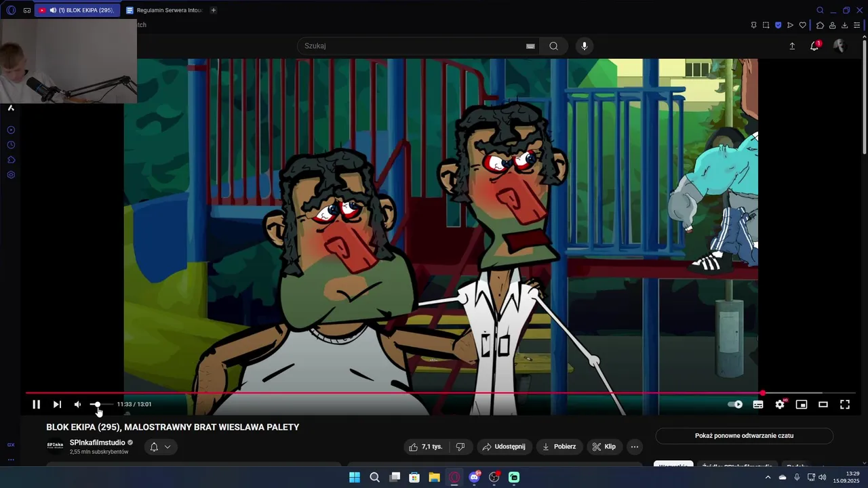Open the SPInkafilmstudio channel link
This screenshot has height=488, width=868.
[98, 443]
